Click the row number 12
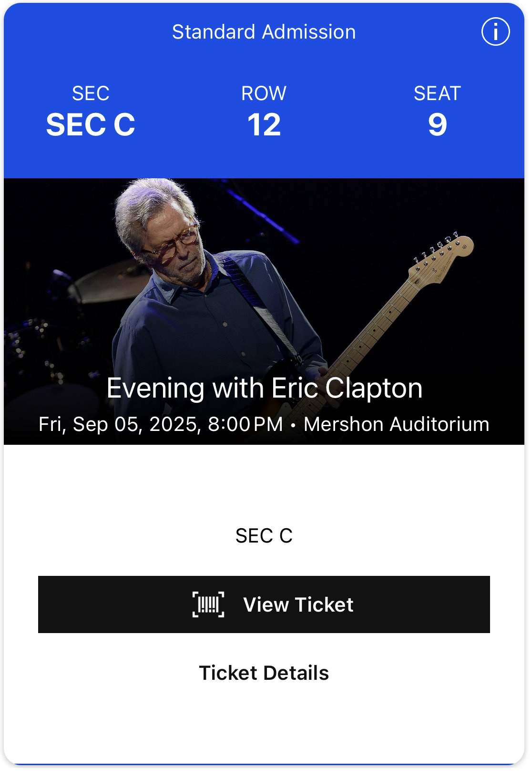Screen dimensions: 532x778 pos(264,125)
